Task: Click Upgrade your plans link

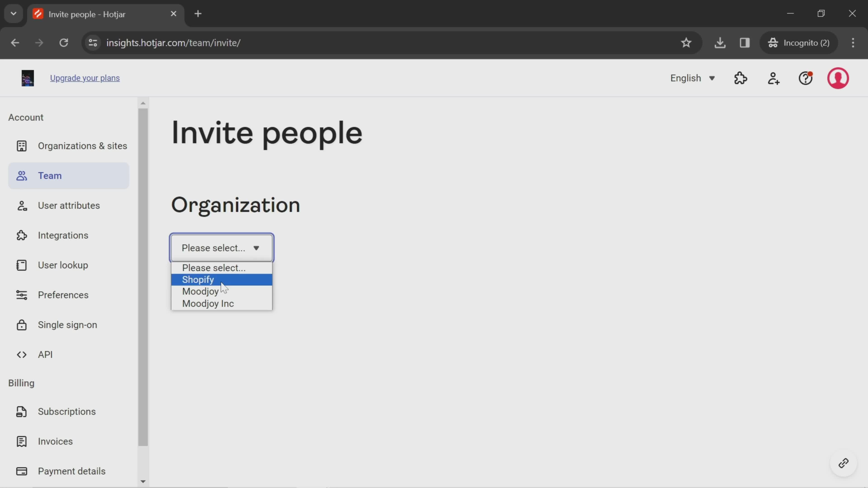Action: pos(85,78)
